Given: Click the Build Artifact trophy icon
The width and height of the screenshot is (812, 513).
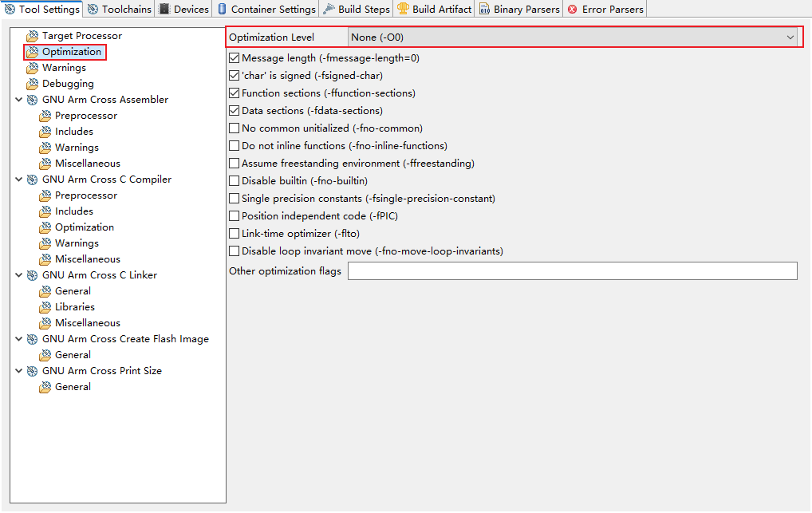Looking at the screenshot, I should click(x=403, y=10).
